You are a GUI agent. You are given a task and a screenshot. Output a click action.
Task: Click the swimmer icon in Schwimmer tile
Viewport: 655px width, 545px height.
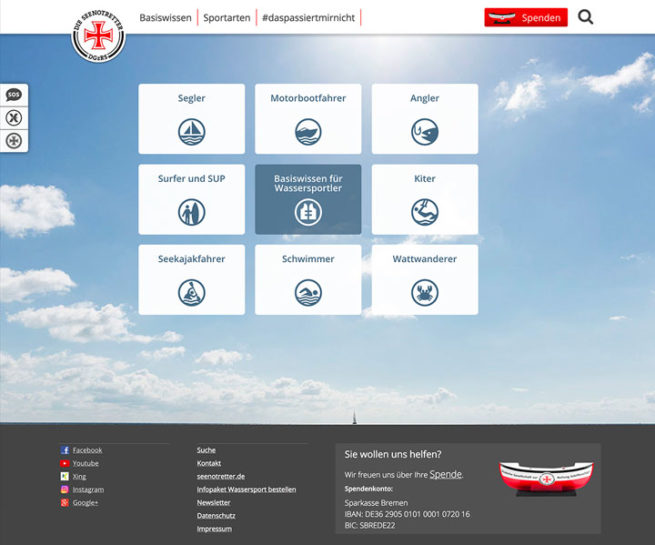tap(308, 293)
